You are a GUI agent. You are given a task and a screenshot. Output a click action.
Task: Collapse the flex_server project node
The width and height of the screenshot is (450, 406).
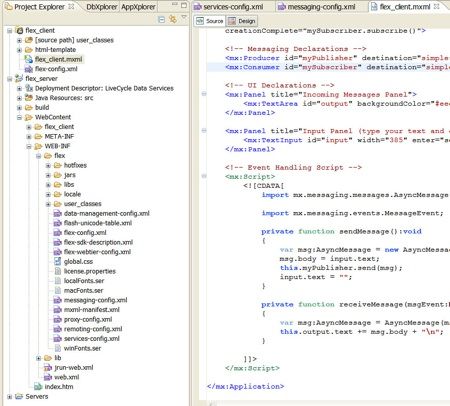(x=10, y=79)
